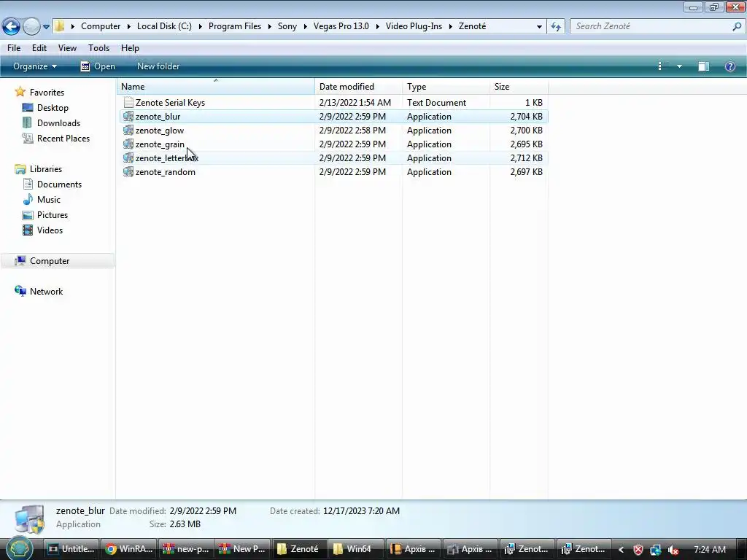Click the zenote_random application icon
Screen dimensions: 747x560
[128, 171]
